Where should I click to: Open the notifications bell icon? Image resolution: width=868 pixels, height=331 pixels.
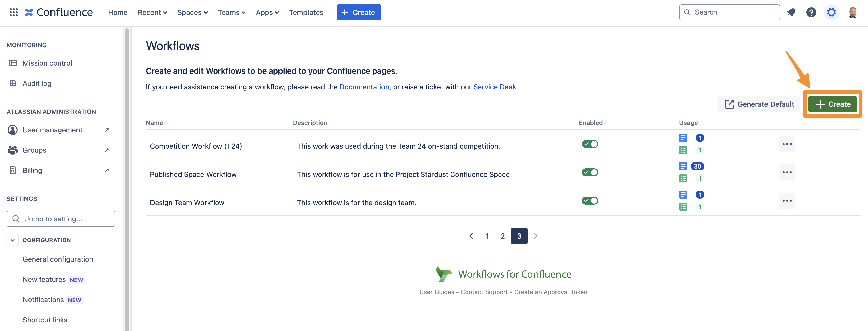pos(791,12)
